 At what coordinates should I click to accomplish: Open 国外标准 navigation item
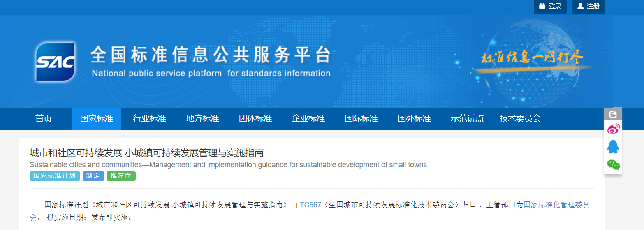tap(414, 119)
